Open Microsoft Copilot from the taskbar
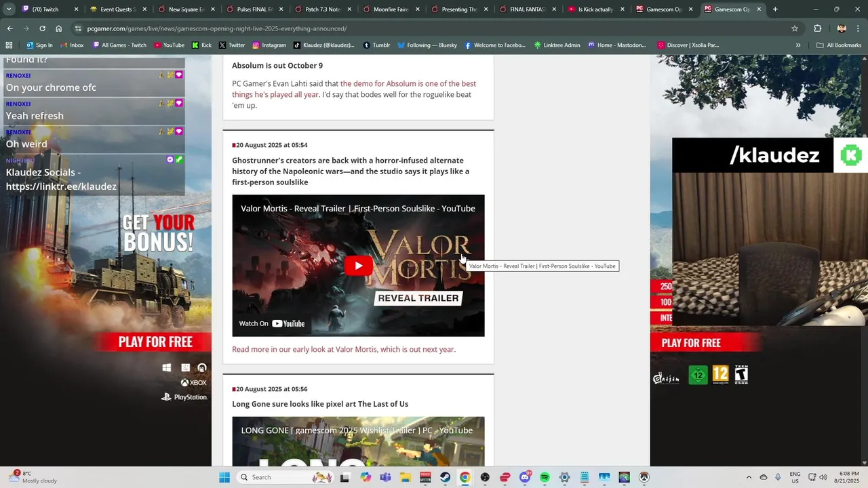Viewport: 868px width, 488px height. pos(366,477)
